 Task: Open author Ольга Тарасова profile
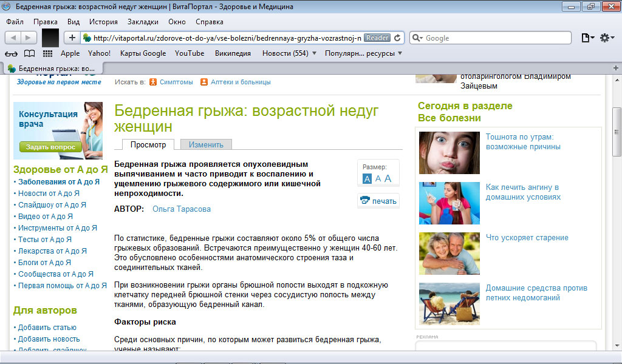(181, 209)
